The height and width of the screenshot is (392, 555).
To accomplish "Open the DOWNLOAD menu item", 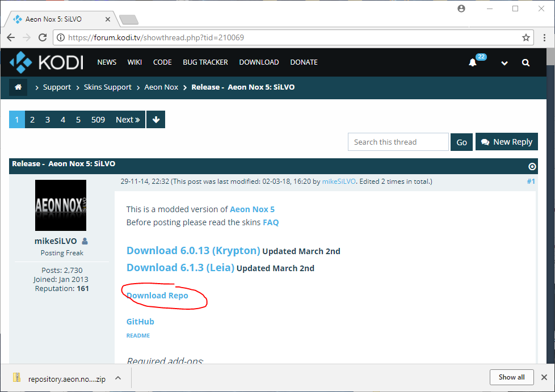I will pos(259,62).
